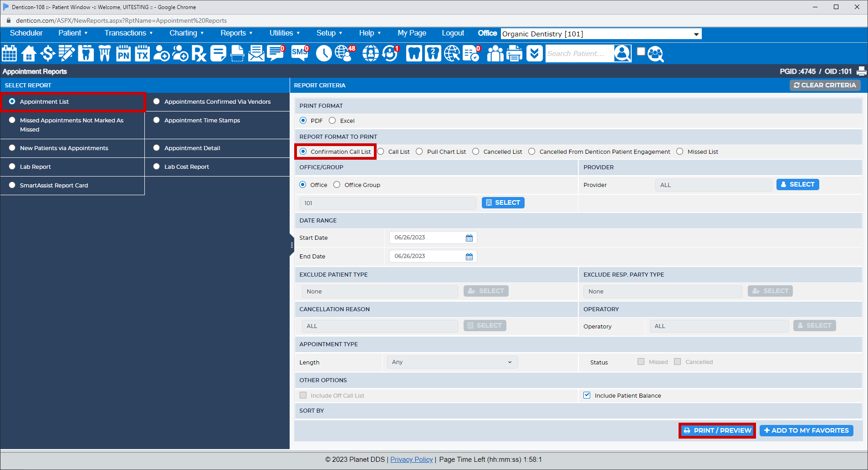Choose Call List report format
The width and height of the screenshot is (868, 470).
381,152
